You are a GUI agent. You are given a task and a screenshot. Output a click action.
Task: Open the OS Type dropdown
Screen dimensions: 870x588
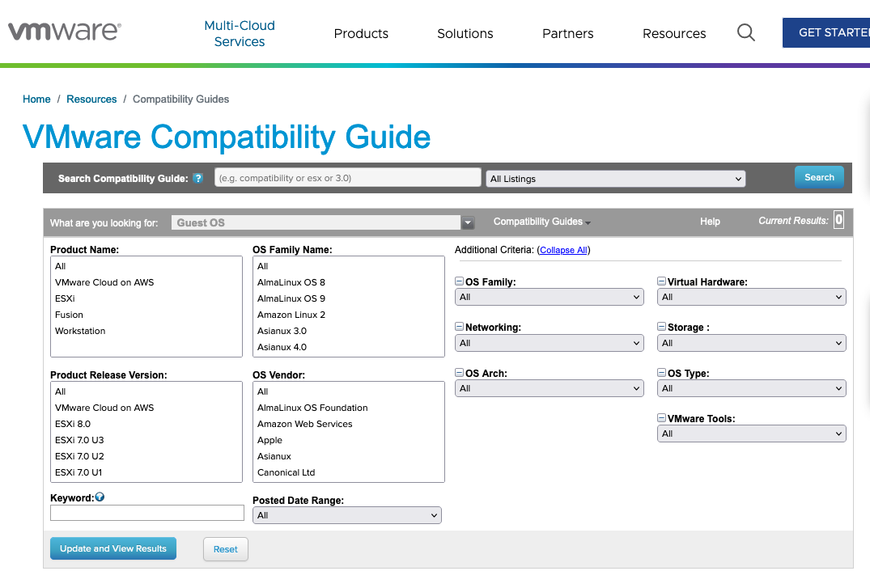[x=751, y=388]
